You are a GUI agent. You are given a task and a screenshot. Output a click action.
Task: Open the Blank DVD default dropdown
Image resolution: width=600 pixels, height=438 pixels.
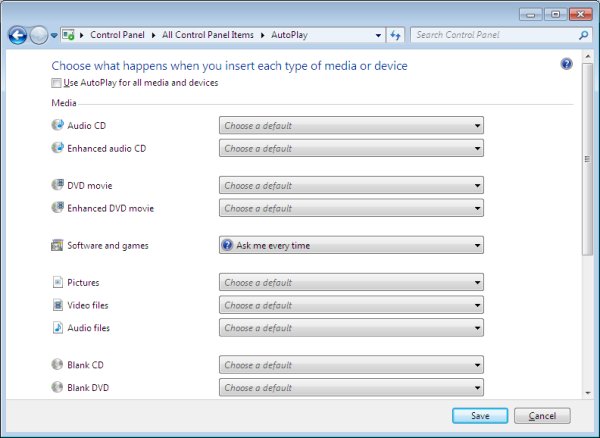[351, 388]
